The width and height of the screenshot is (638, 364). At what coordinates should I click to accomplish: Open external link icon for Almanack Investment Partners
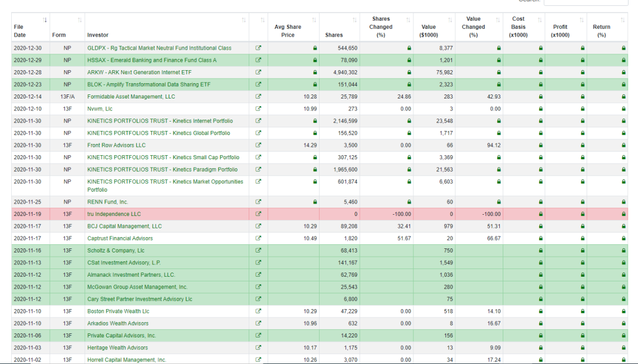(258, 275)
